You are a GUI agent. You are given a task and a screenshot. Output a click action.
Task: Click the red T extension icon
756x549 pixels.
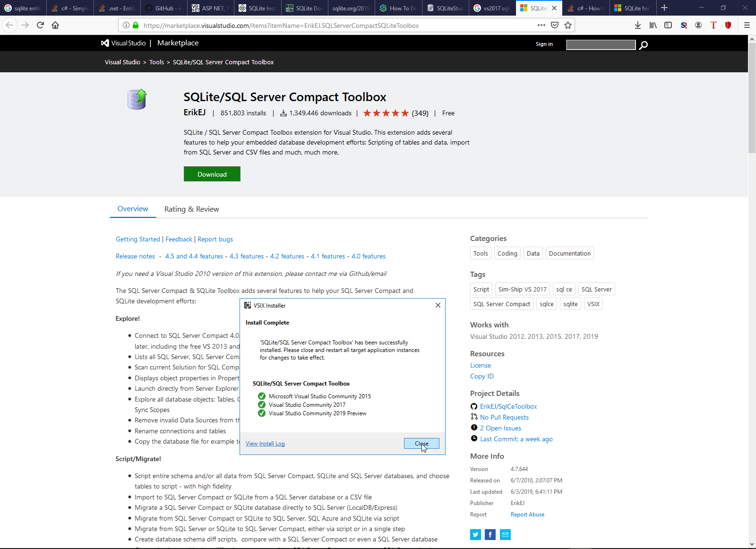tap(713, 25)
